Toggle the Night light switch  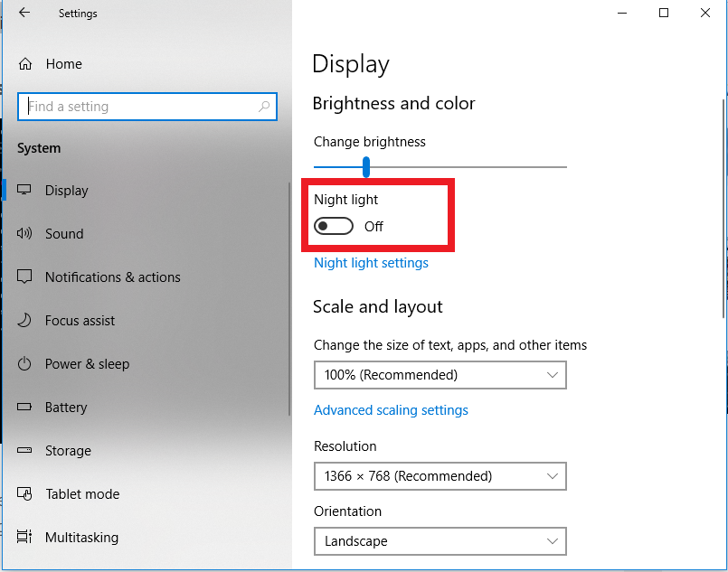pos(334,227)
